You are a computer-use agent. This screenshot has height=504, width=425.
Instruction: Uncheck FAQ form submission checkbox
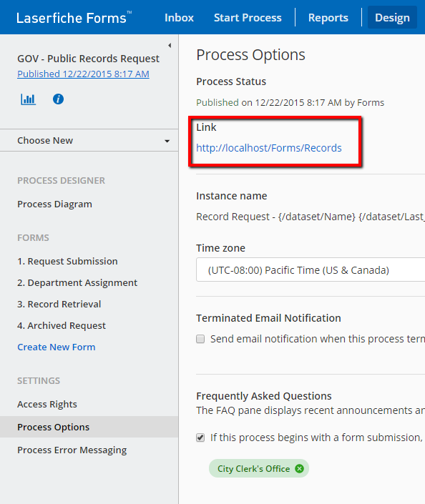click(x=200, y=438)
